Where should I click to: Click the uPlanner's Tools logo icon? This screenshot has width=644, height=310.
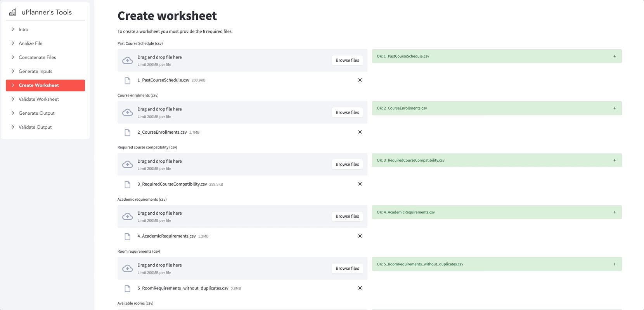pos(13,12)
